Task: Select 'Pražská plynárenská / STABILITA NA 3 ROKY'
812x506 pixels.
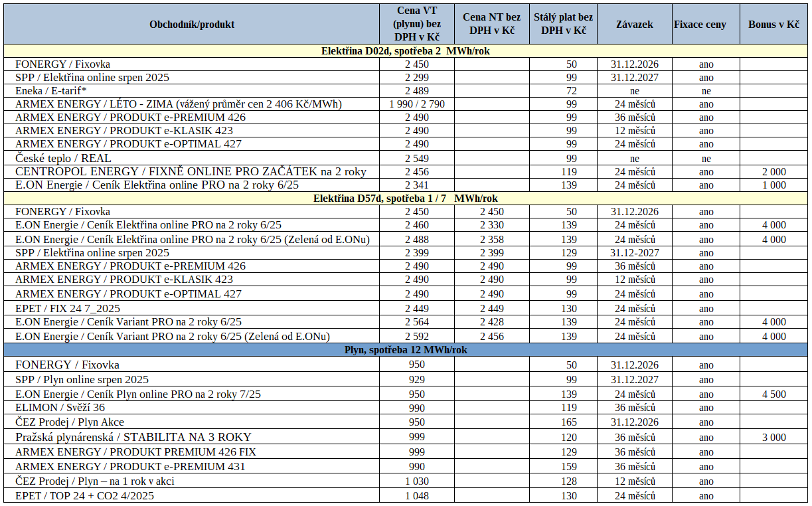Action: pos(133,437)
